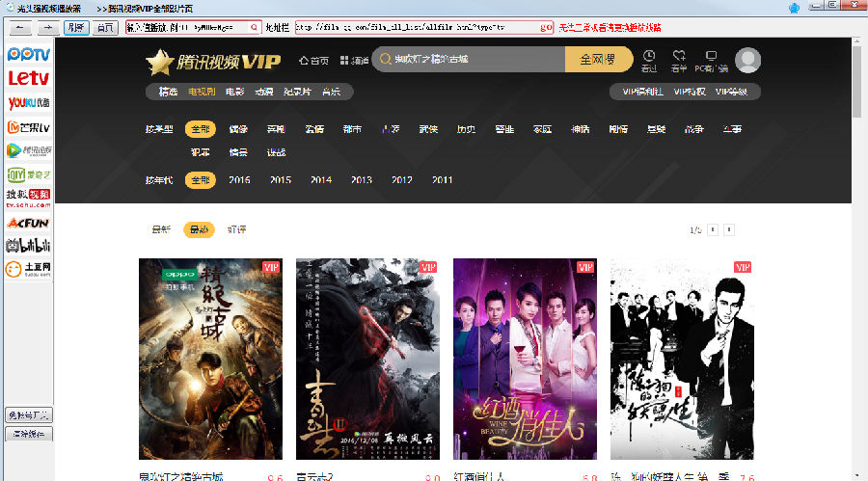Open the PPTV site from the sidebar

click(28, 54)
